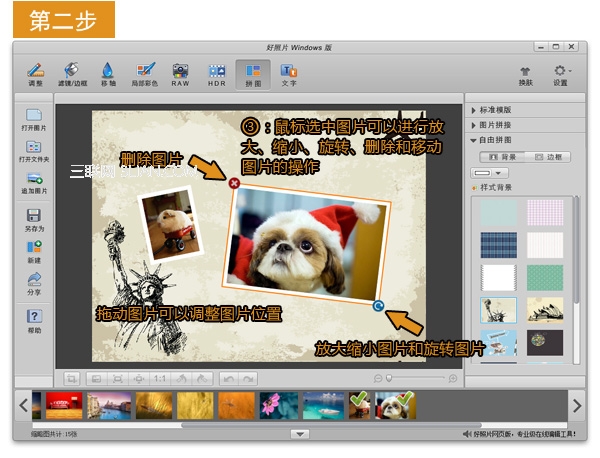
Task: Click the zoom out magnifier icon
Action: pyautogui.click(x=378, y=378)
